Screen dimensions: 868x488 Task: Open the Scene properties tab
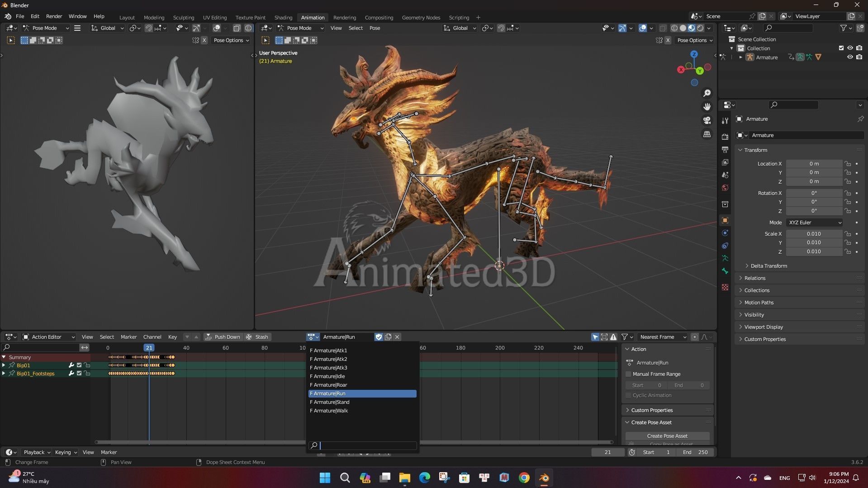tap(725, 175)
